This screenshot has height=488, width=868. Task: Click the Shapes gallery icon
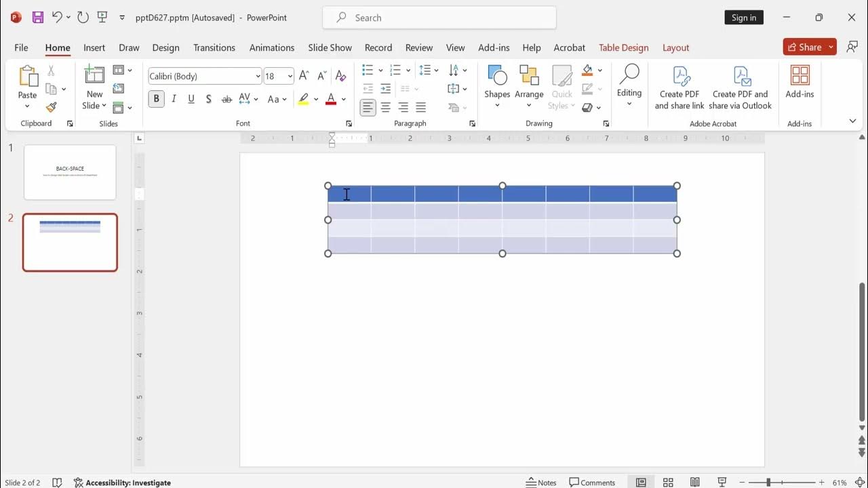(x=497, y=75)
